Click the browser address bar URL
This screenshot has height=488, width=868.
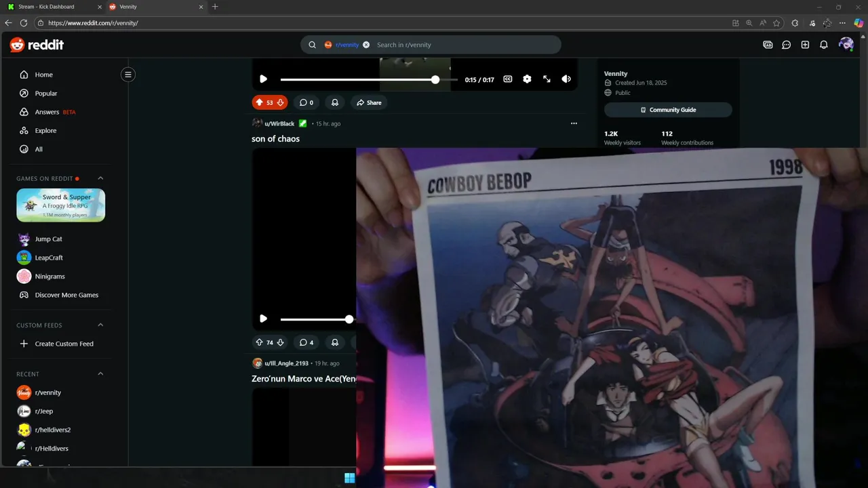click(93, 23)
